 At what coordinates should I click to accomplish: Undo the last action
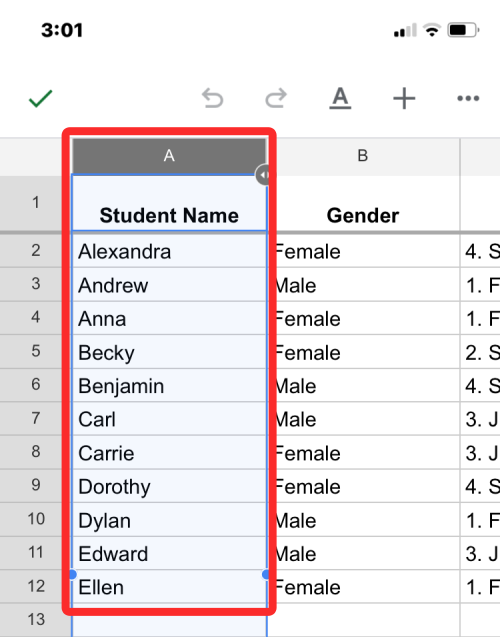212,98
